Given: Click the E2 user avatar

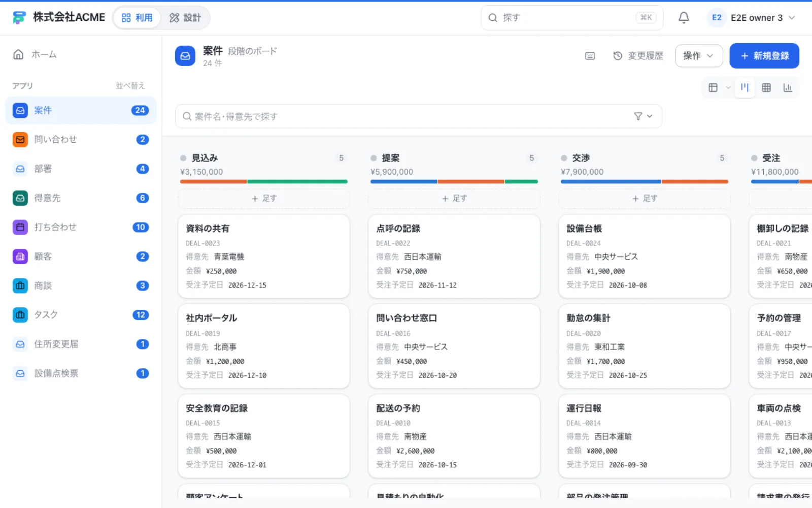Looking at the screenshot, I should 717,18.
